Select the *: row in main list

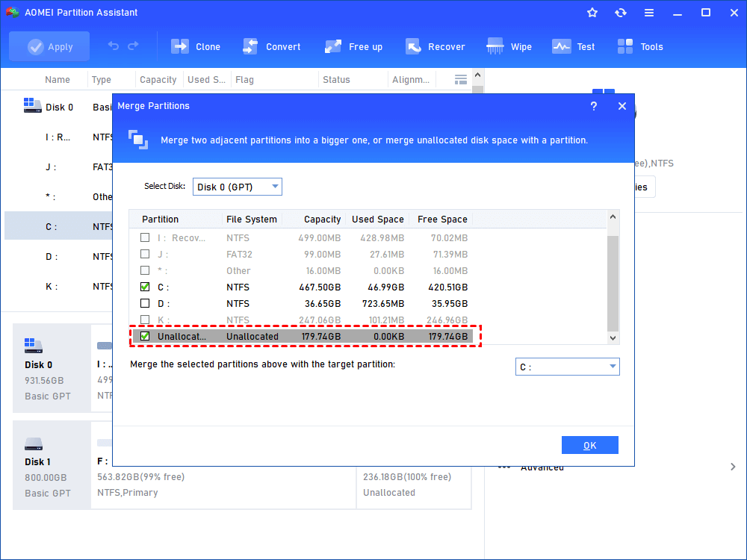tap(58, 197)
